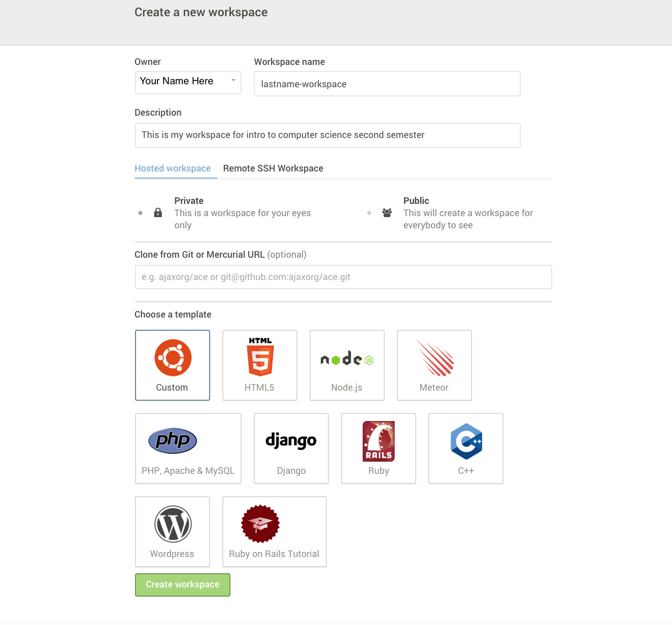Switch to Remote SSH Workspace tab
The height and width of the screenshot is (625, 672).
273,168
